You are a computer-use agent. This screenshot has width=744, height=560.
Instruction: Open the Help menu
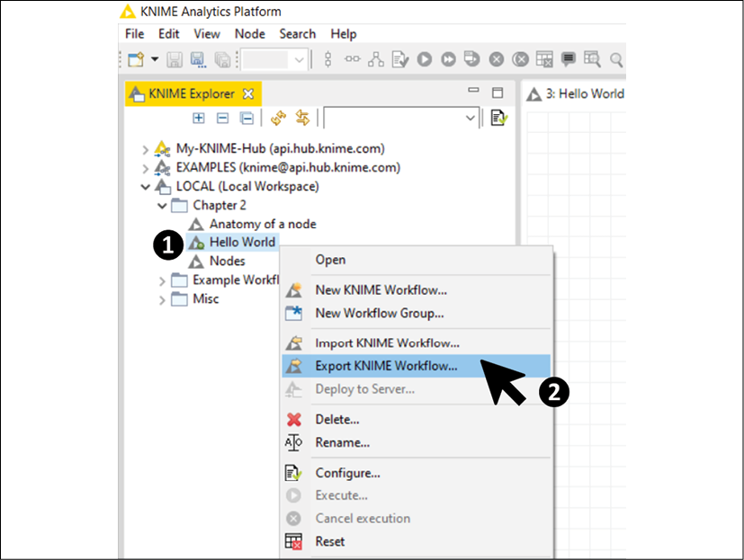(x=343, y=34)
